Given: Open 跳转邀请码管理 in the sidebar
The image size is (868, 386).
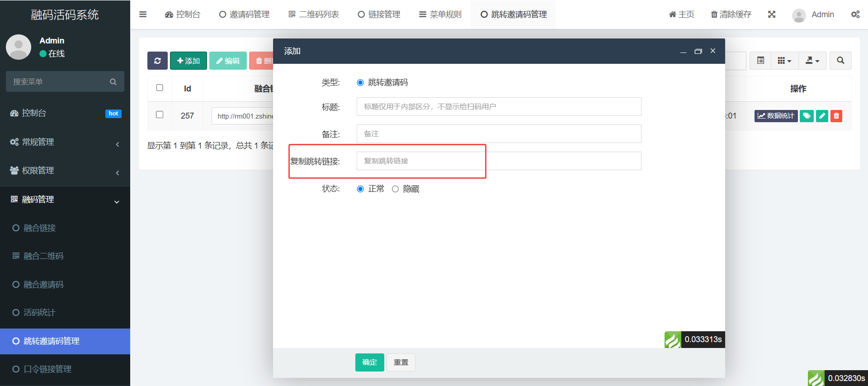Looking at the screenshot, I should point(65,341).
